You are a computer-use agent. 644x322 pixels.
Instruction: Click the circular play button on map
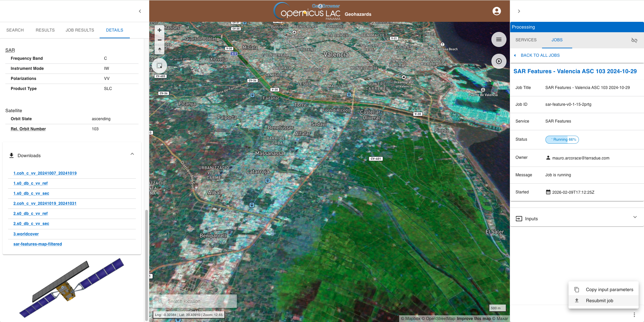click(x=499, y=61)
